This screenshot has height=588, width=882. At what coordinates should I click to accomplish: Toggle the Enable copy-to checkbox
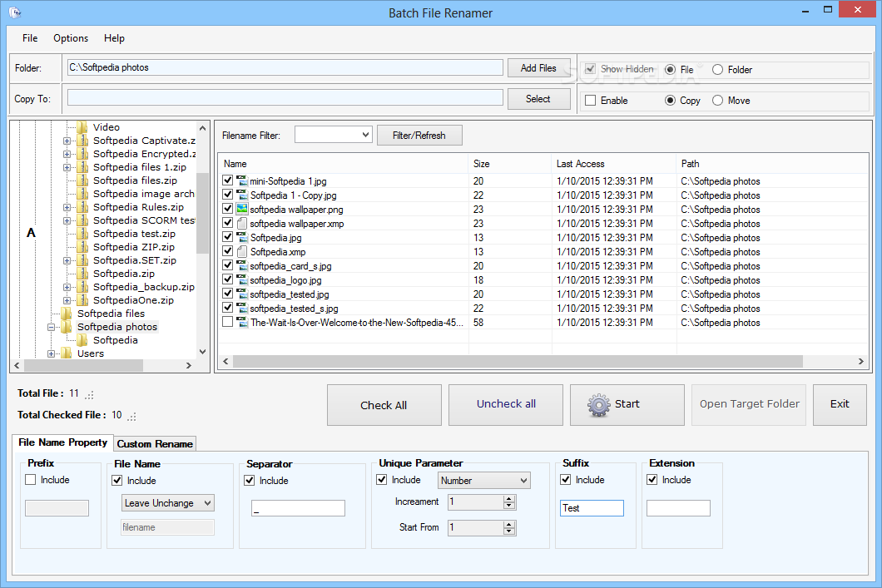click(x=590, y=101)
